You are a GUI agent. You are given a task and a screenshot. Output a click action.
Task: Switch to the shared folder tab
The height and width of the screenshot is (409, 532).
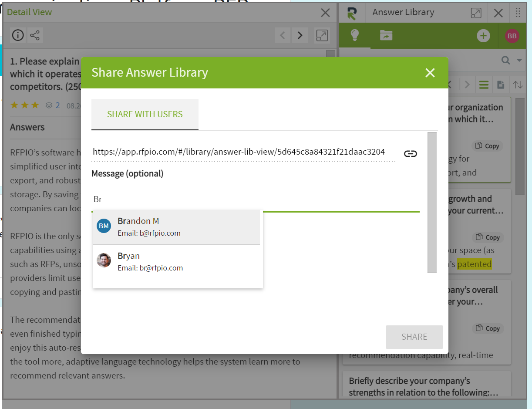(386, 35)
